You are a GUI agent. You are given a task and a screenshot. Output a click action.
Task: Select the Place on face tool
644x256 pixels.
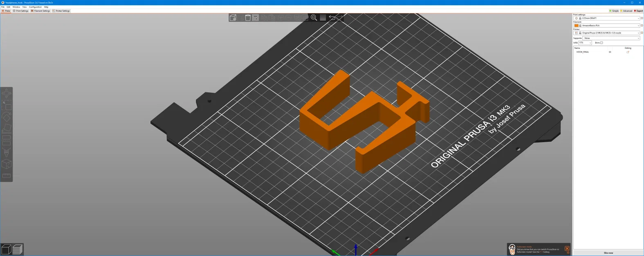tap(7, 129)
